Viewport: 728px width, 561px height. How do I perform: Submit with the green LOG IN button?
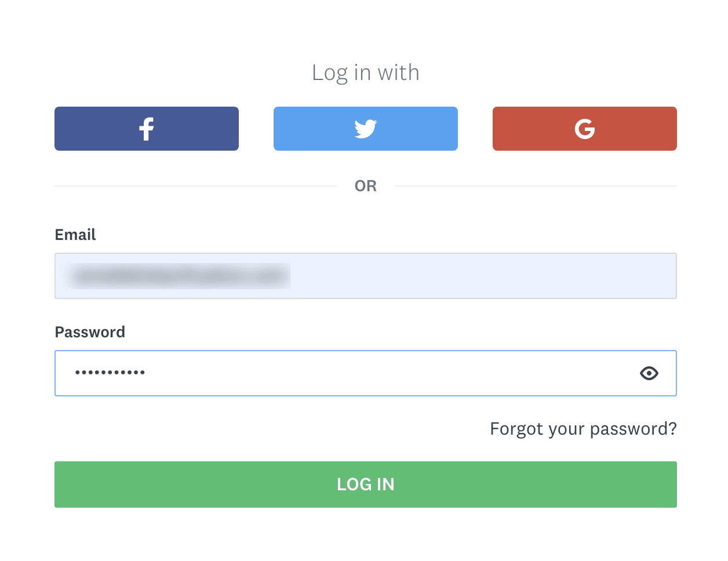(x=366, y=485)
